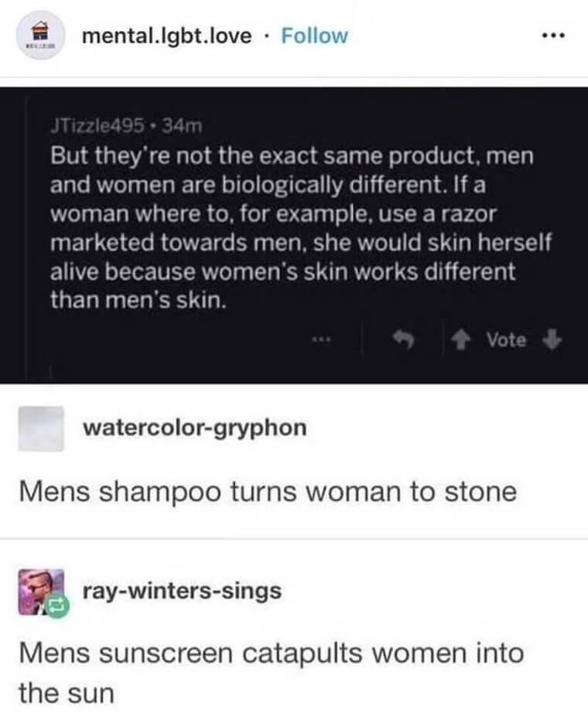
Task: Visit the ray-winters-sings blog name
Action: click(x=182, y=591)
